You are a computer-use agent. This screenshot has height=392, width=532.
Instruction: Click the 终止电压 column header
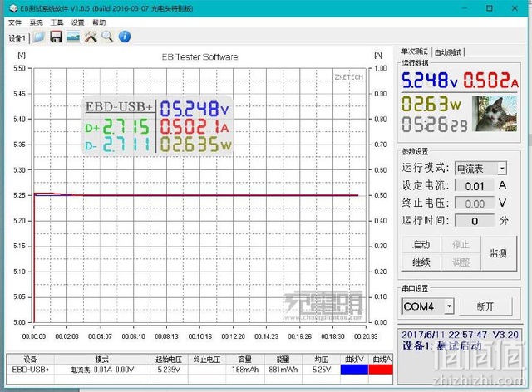pyautogui.click(x=207, y=360)
